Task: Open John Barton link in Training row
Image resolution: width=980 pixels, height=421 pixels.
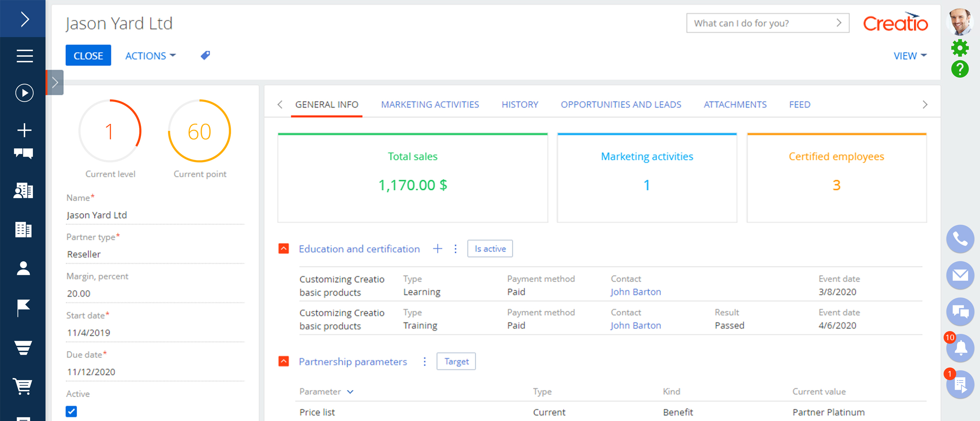Action: coord(636,325)
